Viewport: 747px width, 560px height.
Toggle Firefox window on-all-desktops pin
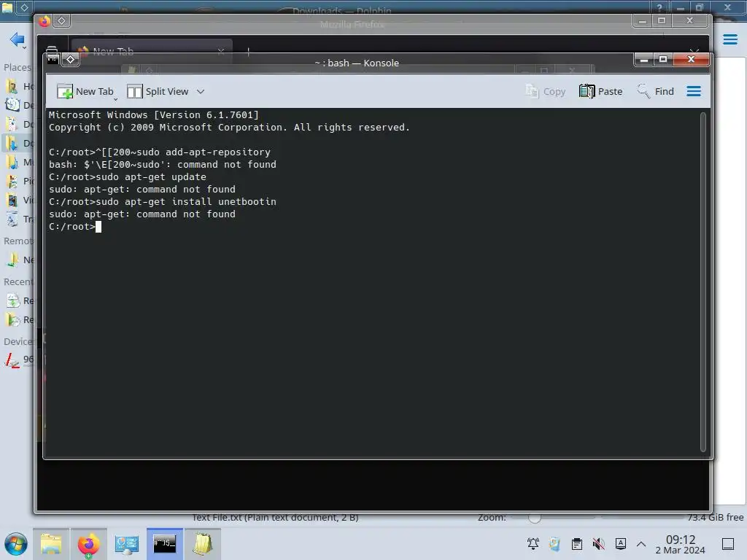(x=61, y=21)
